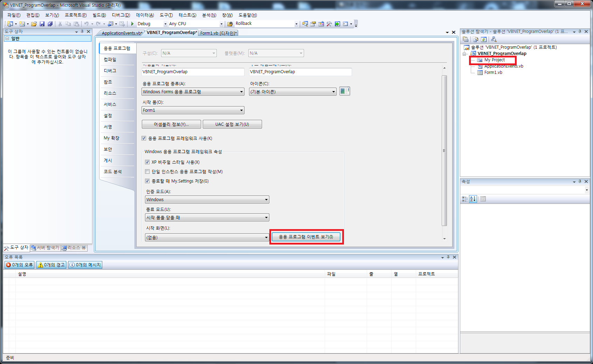Select ApplicationEvents.vb in Solution Explorer
The width and height of the screenshot is (593, 364).
(504, 66)
